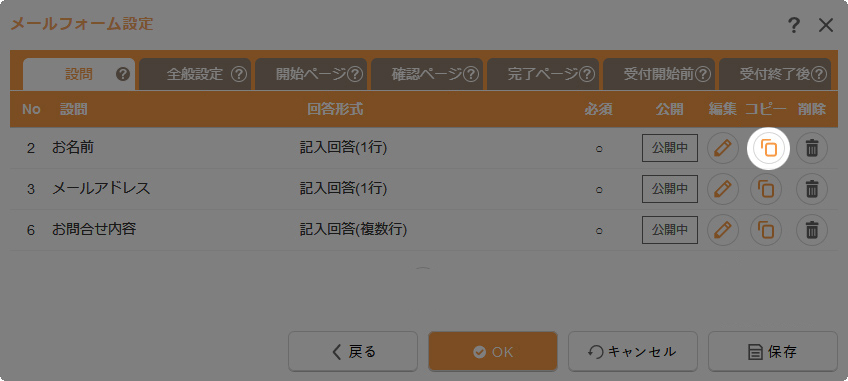Edit the お問合せ内容 question
Viewport: 848px width, 381px height.
(x=723, y=230)
